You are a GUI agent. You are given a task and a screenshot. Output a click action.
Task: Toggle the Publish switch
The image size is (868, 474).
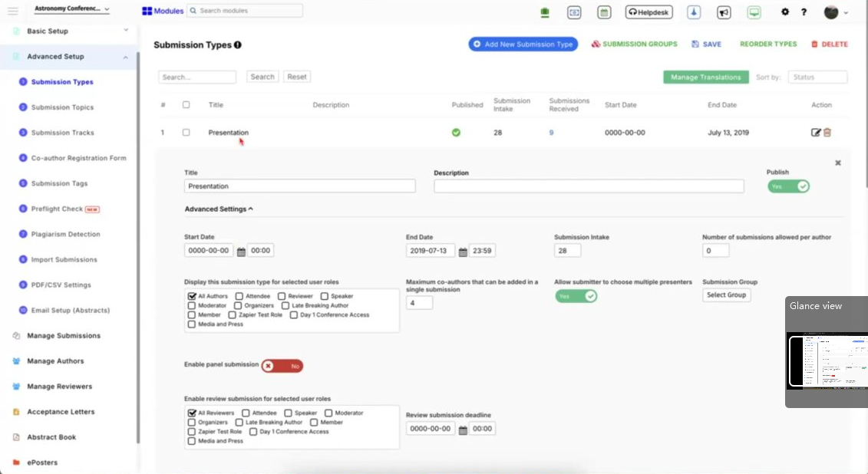788,186
